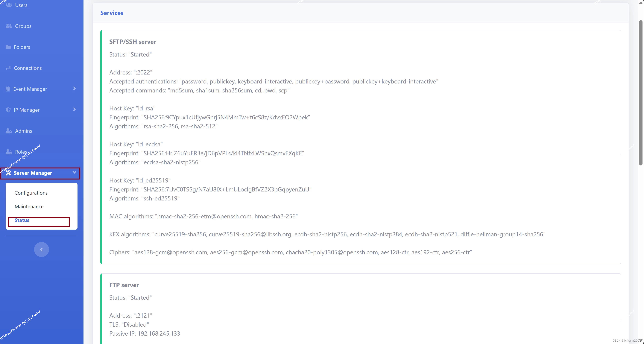Click the page vertical scrollbar thumb

click(x=640, y=92)
